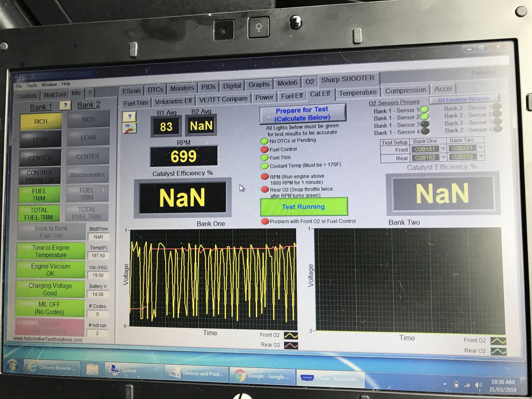Viewport: 532px width, 399px height.
Task: Switch to the Fuel Eff tab
Action: tap(292, 96)
